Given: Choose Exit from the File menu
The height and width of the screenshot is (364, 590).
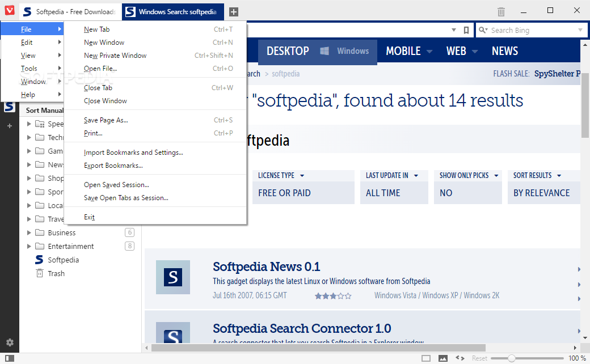Looking at the screenshot, I should click(x=155, y=217).
